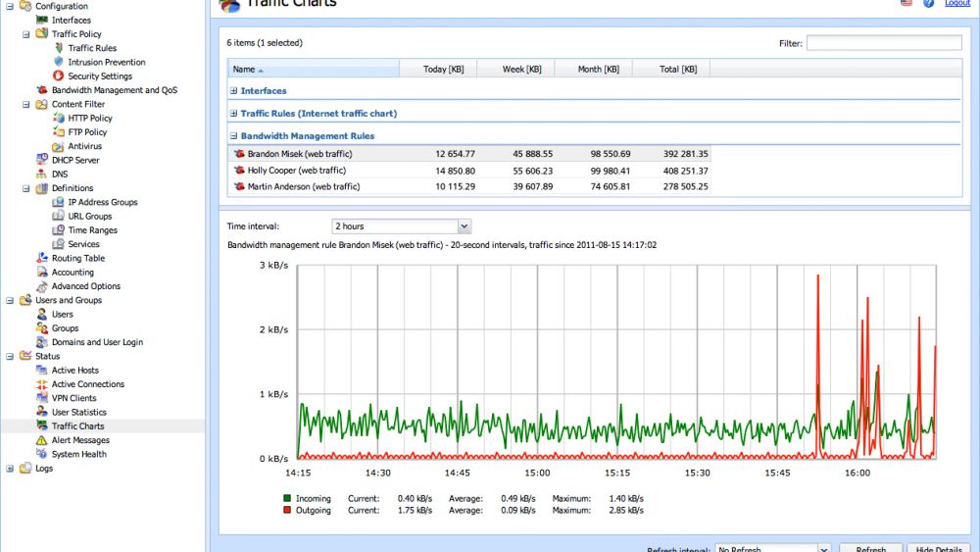980x552 pixels.
Task: Collapse the Bandwidth Management Rules group
Action: point(233,136)
